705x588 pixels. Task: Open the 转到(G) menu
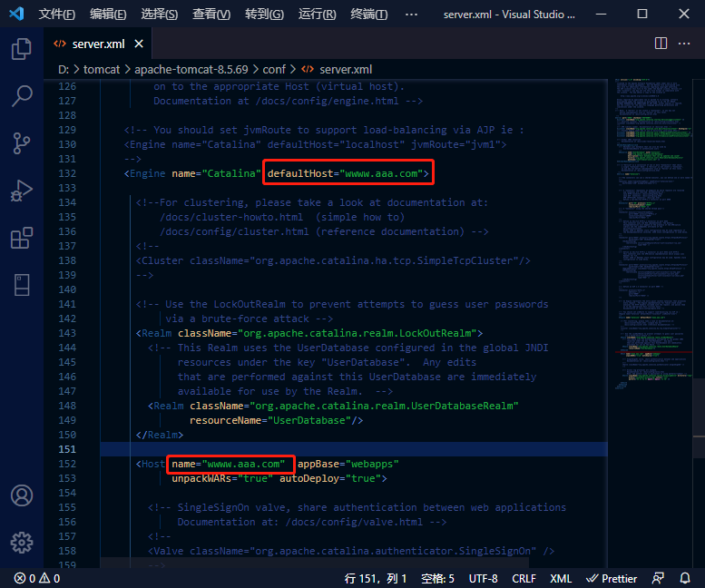pos(264,14)
